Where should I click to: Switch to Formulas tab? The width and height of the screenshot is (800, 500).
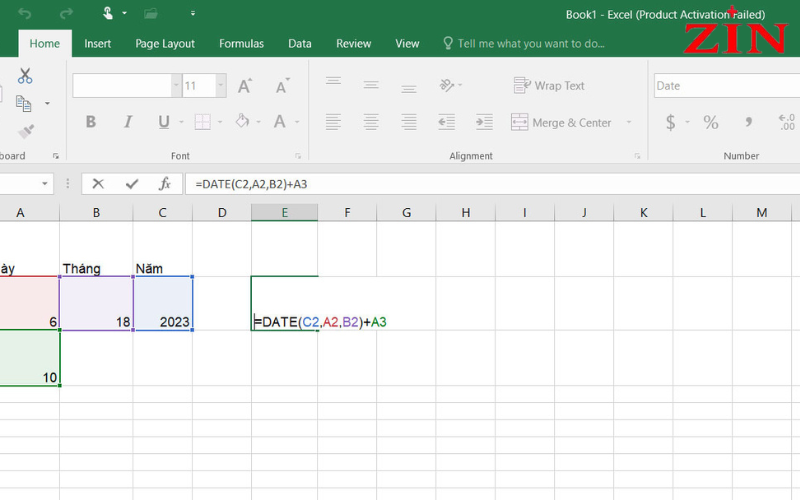[x=241, y=44]
